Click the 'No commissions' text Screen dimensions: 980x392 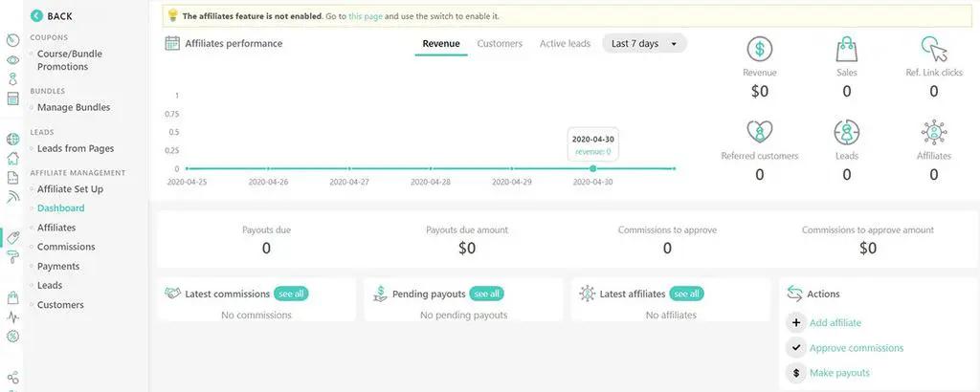pyautogui.click(x=256, y=316)
